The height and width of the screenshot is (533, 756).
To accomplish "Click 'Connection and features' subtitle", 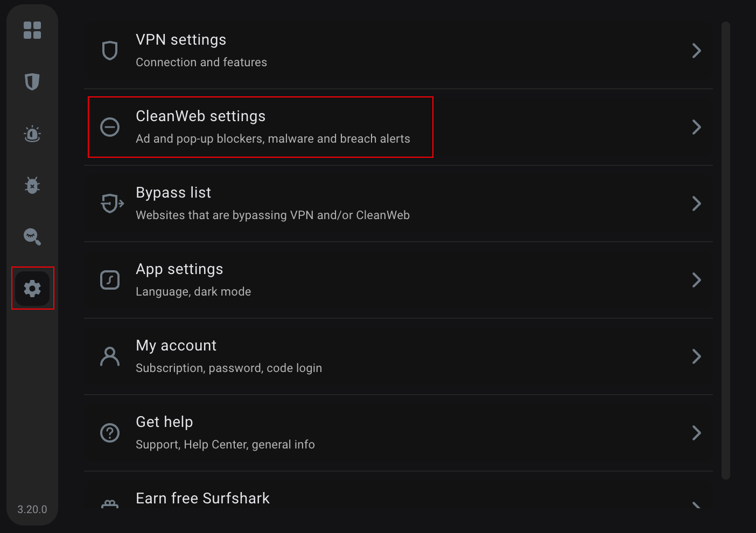I will click(201, 62).
